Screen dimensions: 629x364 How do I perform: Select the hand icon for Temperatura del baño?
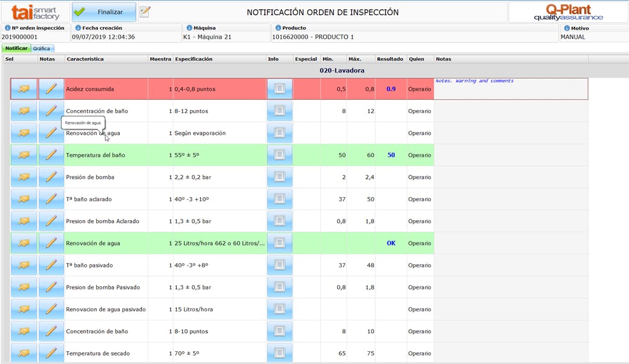[x=24, y=155]
